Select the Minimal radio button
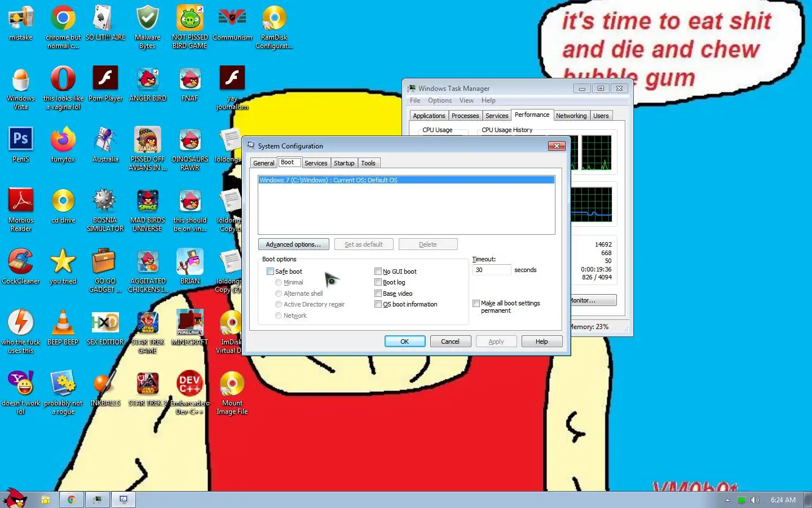812x508 pixels. (x=279, y=282)
